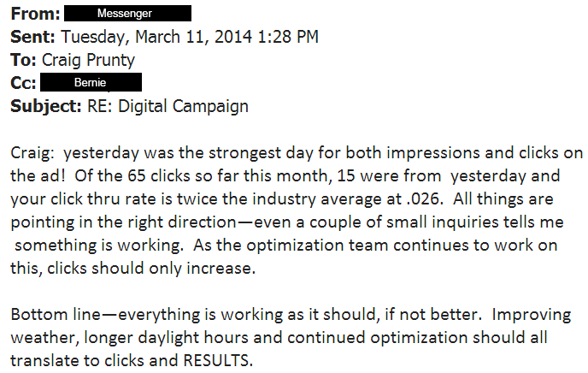The image size is (588, 373).
Task: Click the number 65 in clicks sentence
Action: click(x=137, y=176)
